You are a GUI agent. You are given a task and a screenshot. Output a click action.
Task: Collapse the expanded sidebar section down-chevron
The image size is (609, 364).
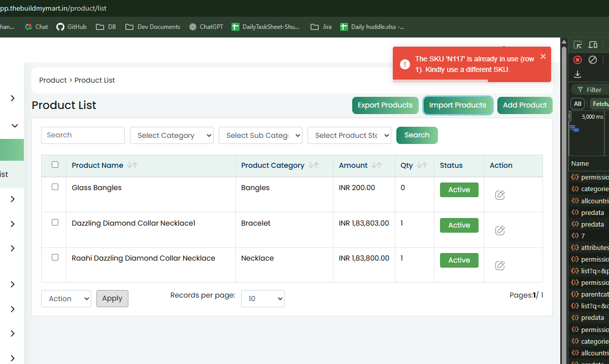point(15,126)
